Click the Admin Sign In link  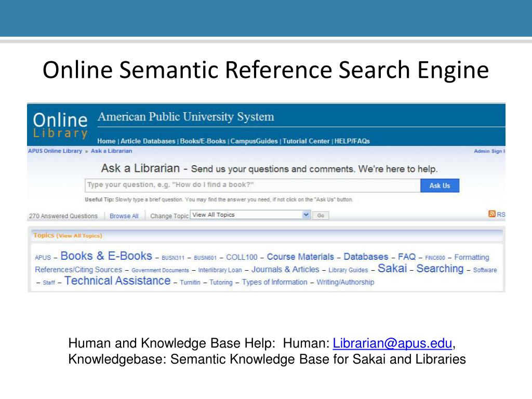[x=489, y=151]
